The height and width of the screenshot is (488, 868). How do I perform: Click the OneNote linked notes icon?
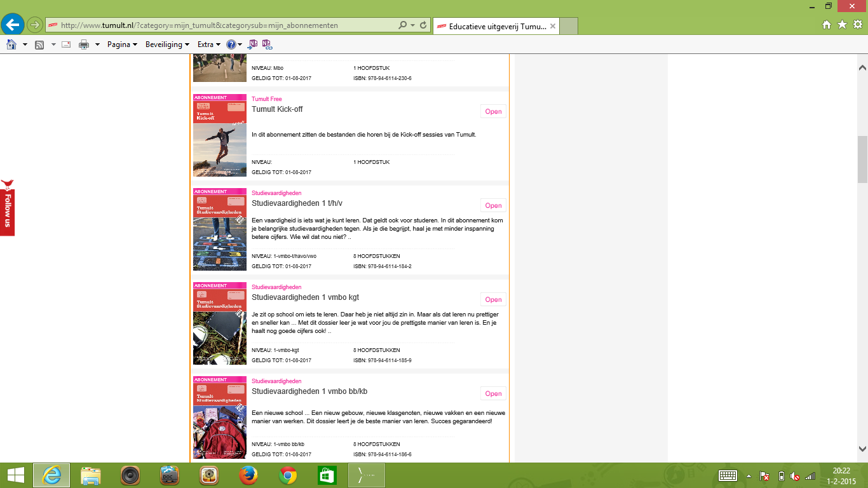coord(267,44)
